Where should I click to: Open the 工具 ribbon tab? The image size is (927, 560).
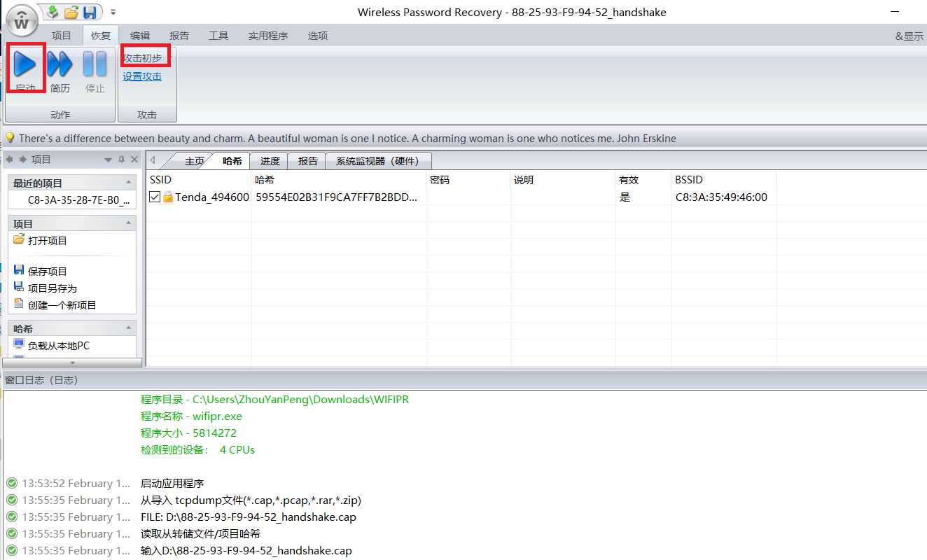click(218, 36)
